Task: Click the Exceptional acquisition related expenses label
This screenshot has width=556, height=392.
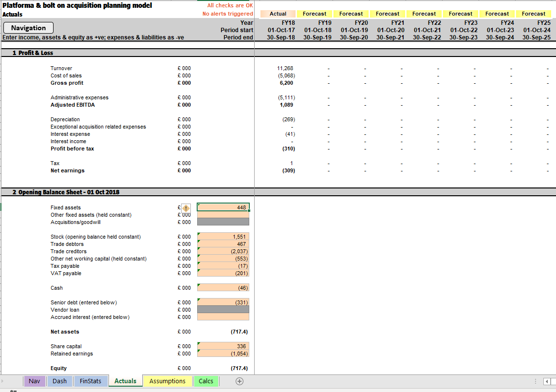Action: point(98,127)
